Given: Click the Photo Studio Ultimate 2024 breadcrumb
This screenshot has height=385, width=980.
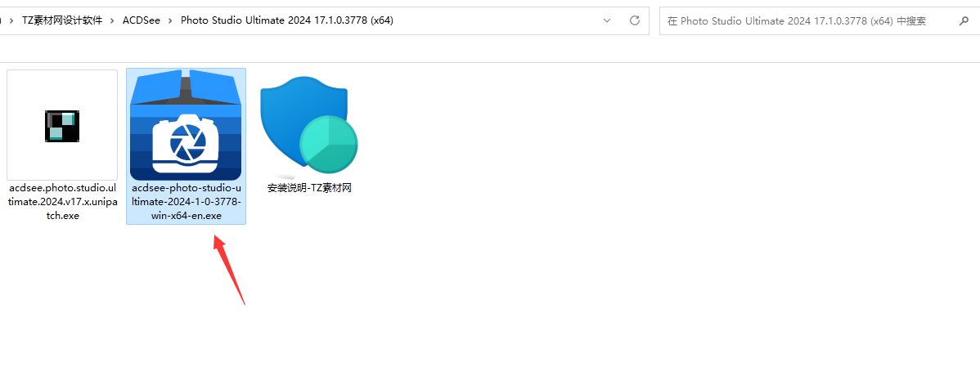Looking at the screenshot, I should [x=287, y=20].
